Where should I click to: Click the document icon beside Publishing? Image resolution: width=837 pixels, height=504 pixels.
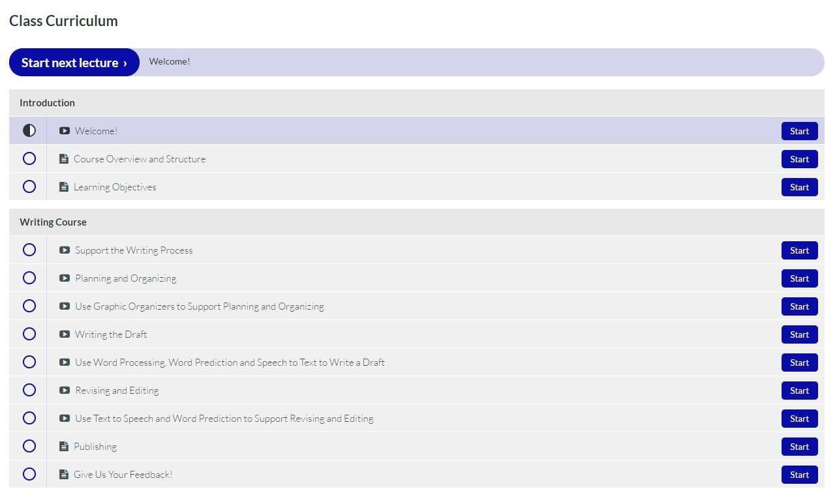[63, 446]
